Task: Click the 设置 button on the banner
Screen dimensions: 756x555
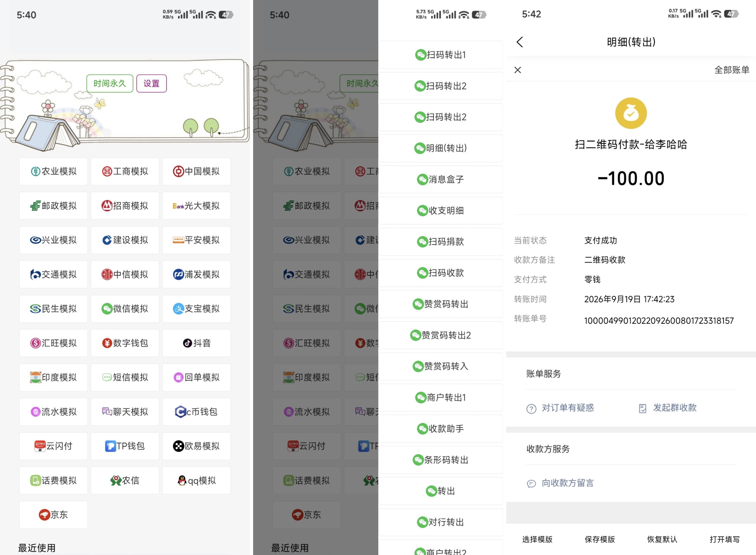Action: pos(151,83)
